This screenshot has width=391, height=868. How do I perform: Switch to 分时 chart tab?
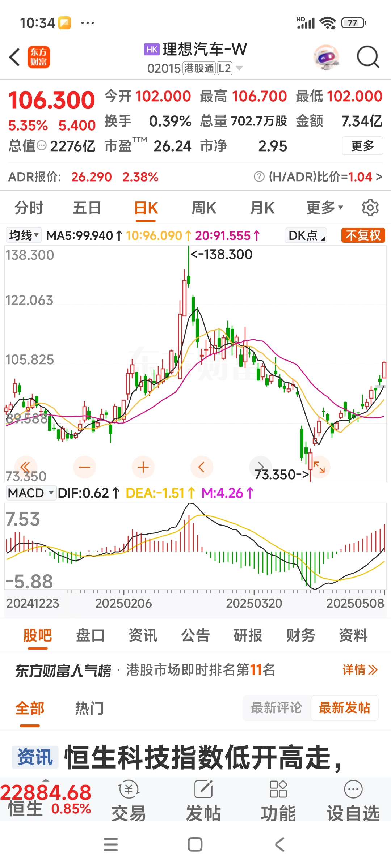click(29, 208)
